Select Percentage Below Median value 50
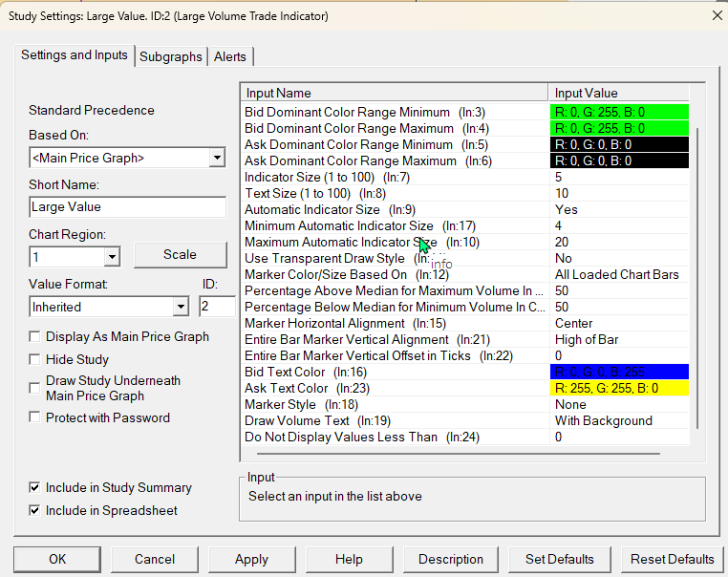728x577 pixels. pos(619,308)
